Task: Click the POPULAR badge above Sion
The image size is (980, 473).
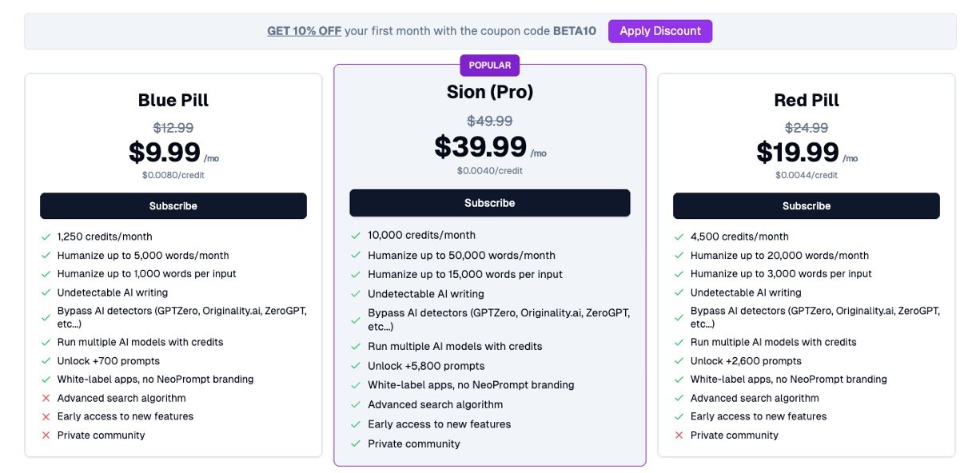Action: pos(489,66)
